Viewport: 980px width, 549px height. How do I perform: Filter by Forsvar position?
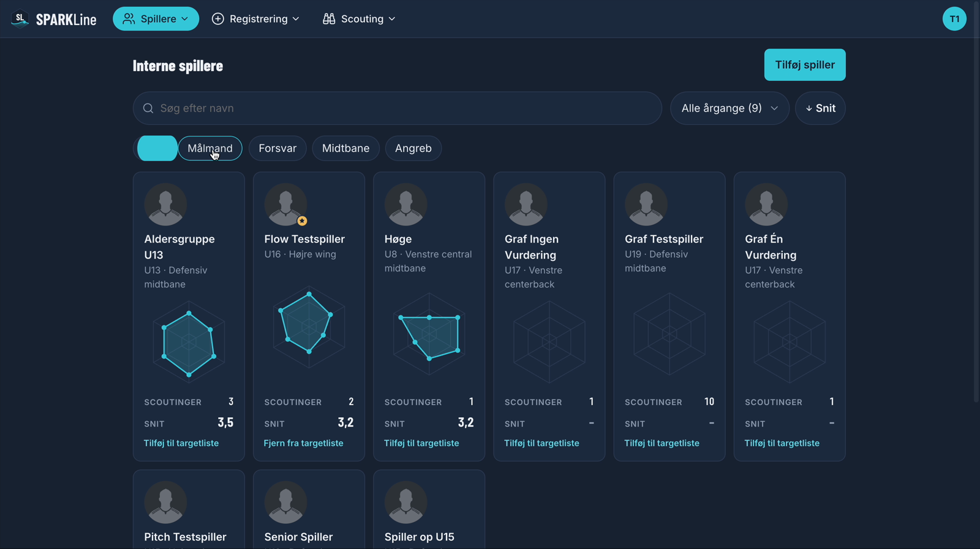[x=277, y=148]
